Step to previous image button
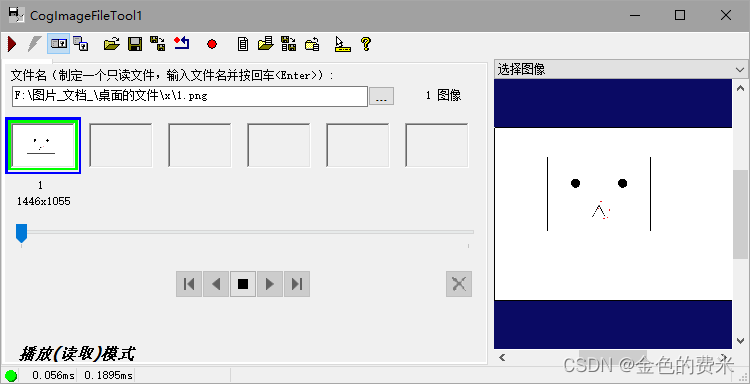 click(216, 284)
